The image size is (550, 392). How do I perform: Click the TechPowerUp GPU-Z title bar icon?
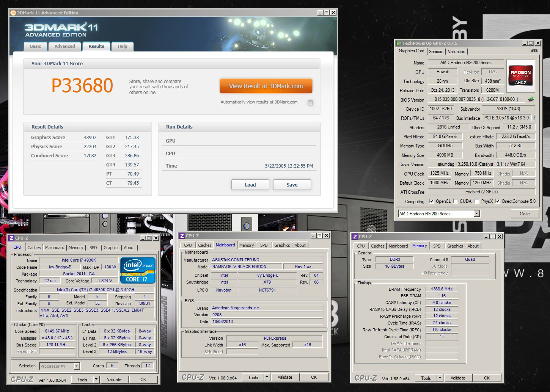point(399,43)
